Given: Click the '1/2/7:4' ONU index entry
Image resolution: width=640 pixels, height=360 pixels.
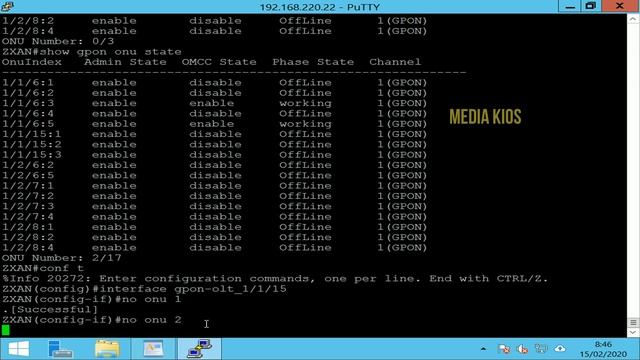Looking at the screenshot, I should click(28, 217).
